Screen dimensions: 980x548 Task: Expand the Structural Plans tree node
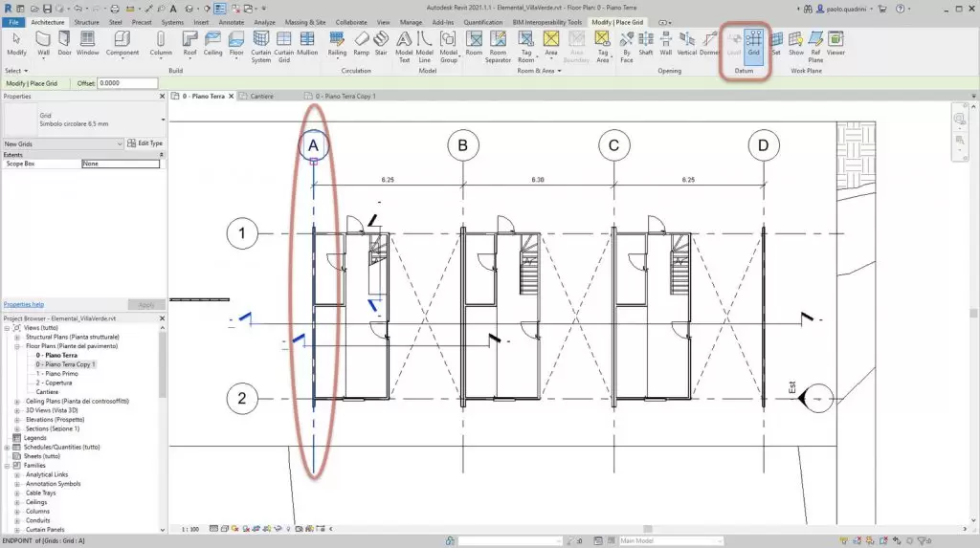(x=16, y=337)
